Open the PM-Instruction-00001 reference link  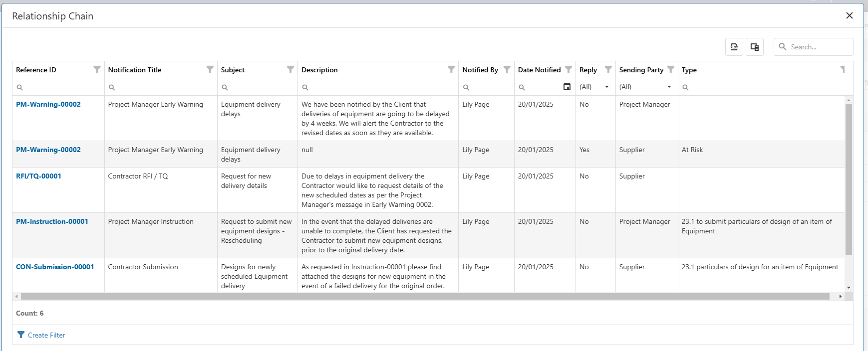(x=52, y=221)
